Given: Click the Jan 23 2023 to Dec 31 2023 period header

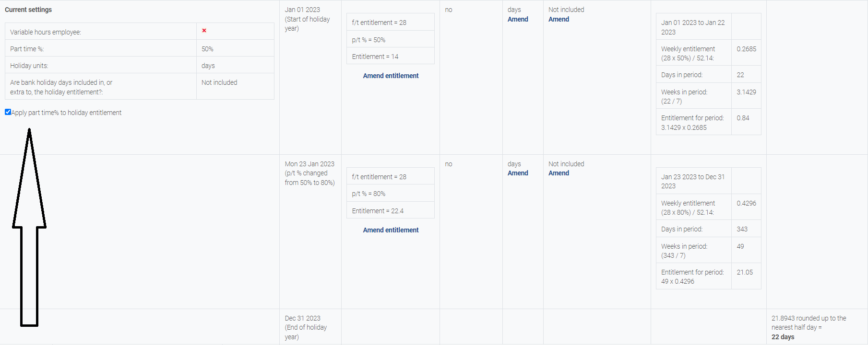Looking at the screenshot, I should (x=693, y=181).
